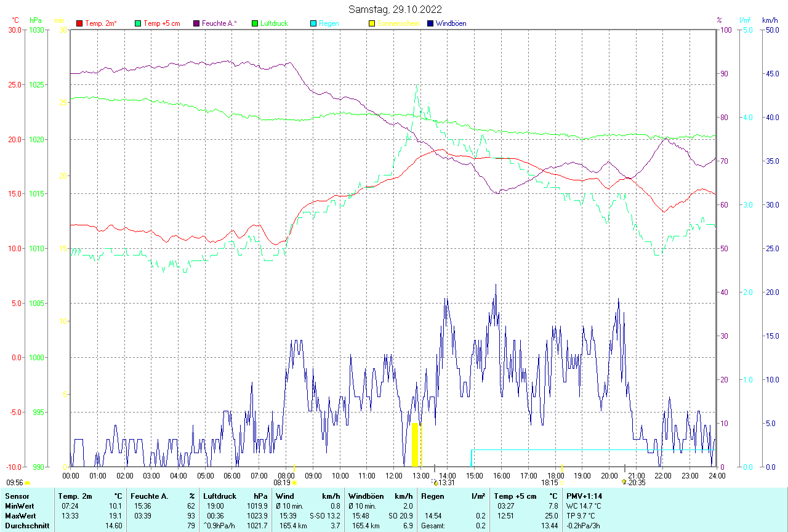Click the sunrise sun icon at 08:19

294,483
